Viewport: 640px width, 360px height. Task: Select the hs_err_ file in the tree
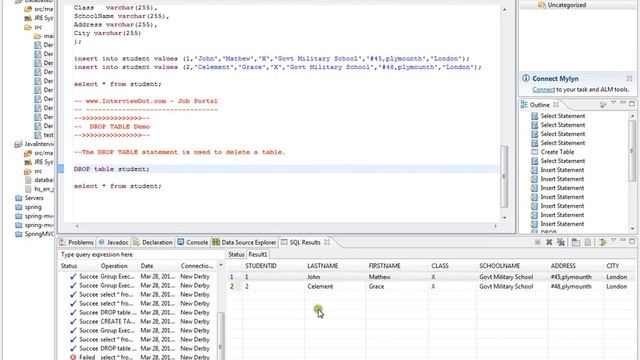[40, 189]
